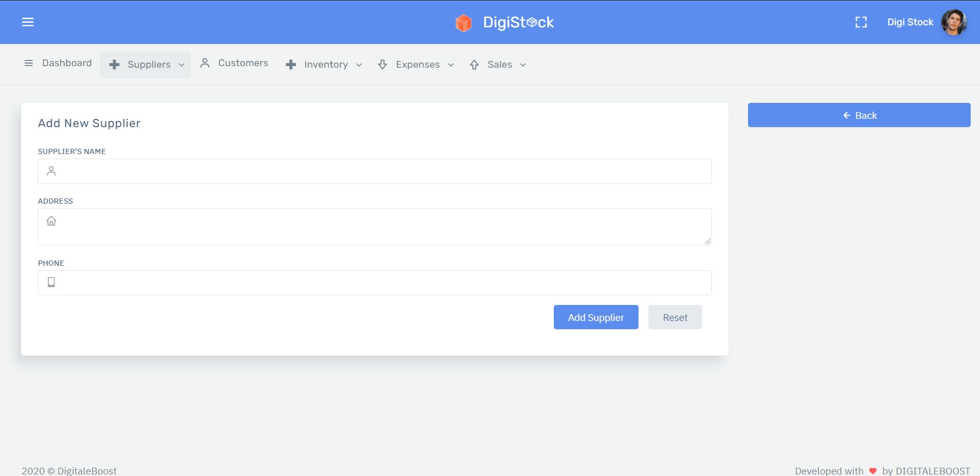Image resolution: width=980 pixels, height=476 pixels.
Task: Open the user profile avatar
Action: click(954, 22)
